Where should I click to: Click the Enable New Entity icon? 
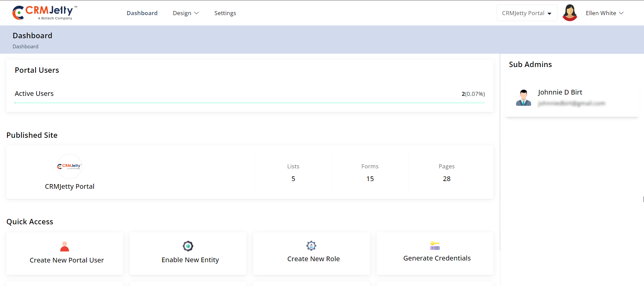(188, 246)
